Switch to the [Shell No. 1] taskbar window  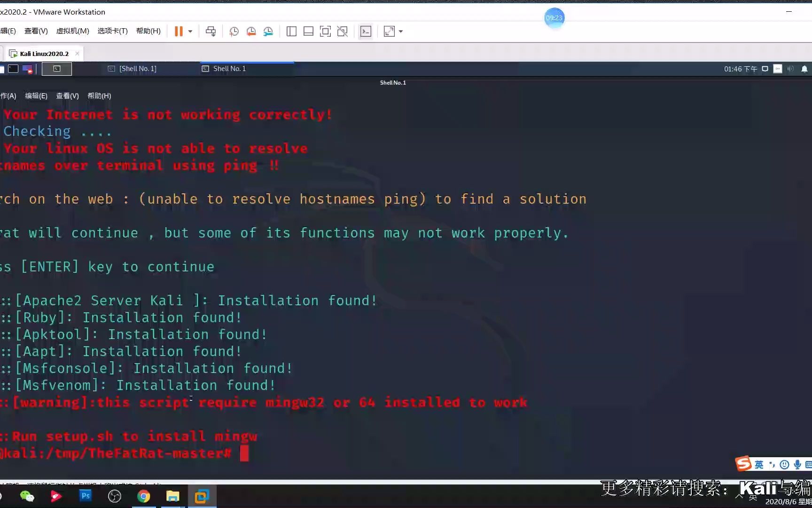(132, 69)
